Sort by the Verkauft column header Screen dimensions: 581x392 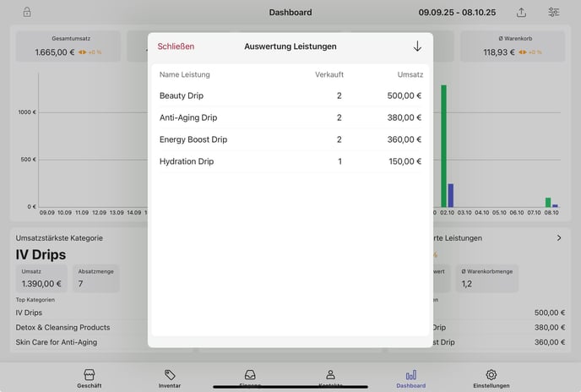[x=329, y=74]
